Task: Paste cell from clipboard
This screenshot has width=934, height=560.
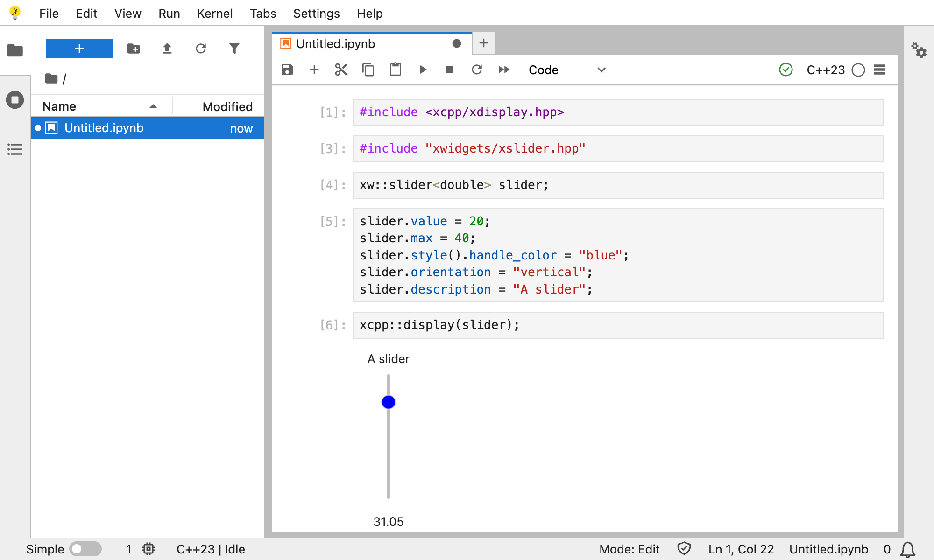Action: click(x=396, y=70)
